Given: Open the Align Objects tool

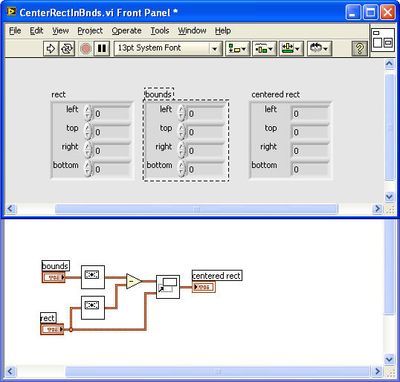Looking at the screenshot, I should (x=237, y=49).
